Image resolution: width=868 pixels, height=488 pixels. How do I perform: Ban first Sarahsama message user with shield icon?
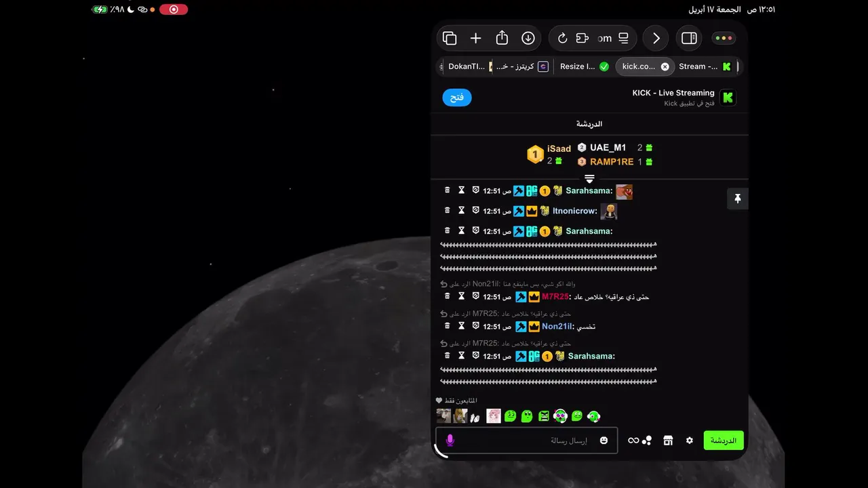tap(475, 190)
